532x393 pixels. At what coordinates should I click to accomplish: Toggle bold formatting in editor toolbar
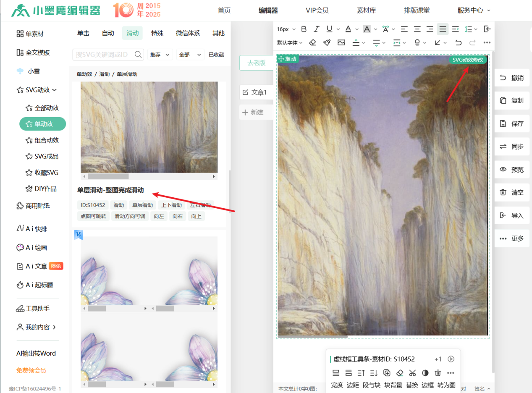[304, 29]
